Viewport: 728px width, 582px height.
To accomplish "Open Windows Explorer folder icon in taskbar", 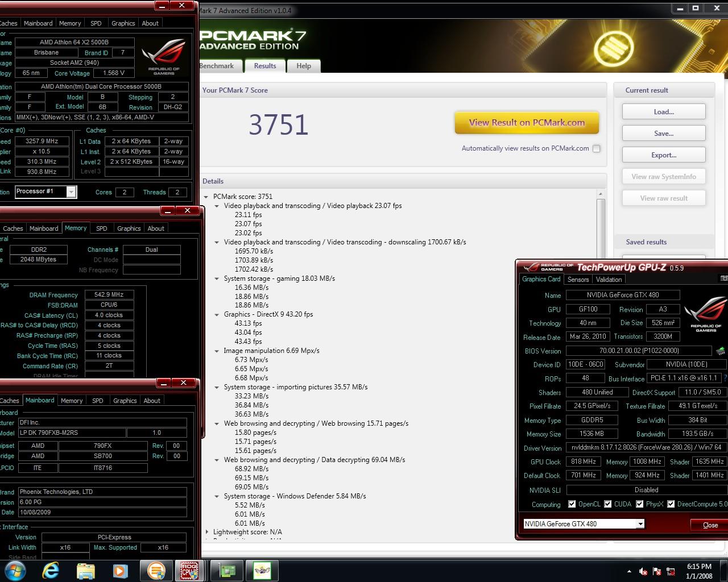I will [85, 570].
